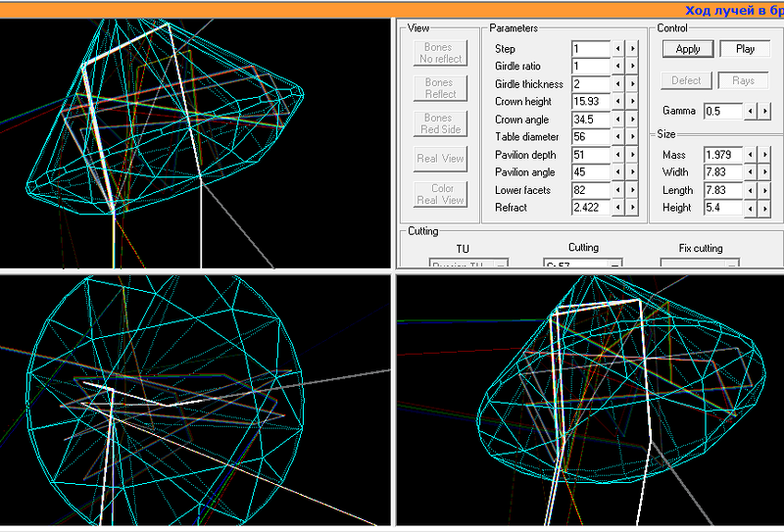The image size is (784, 532).
Task: Increase Step value with right arrow
Action: 633,48
